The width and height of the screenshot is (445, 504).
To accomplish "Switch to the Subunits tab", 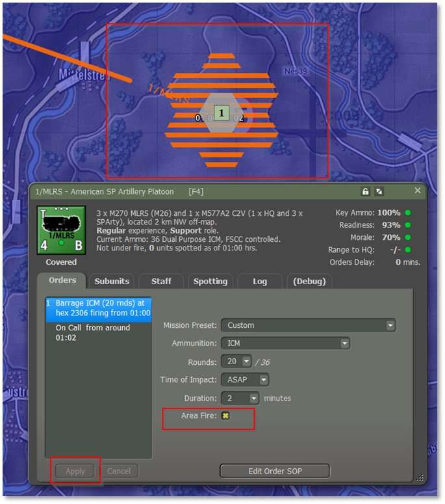I will [x=112, y=281].
